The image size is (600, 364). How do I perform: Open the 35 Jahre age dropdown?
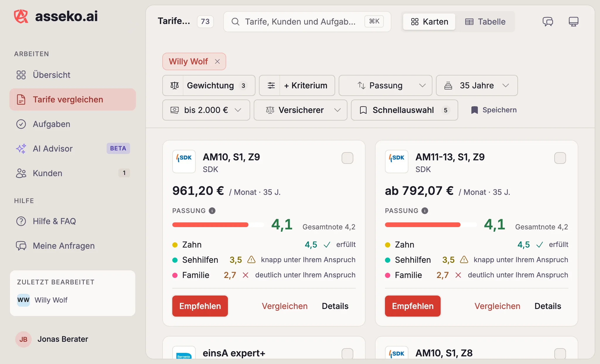point(477,85)
